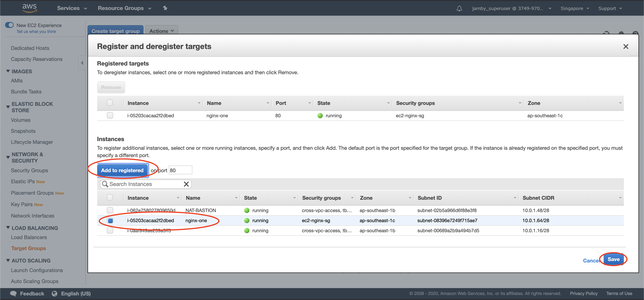The width and height of the screenshot is (644, 300).
Task: Collapse the IMAGES sidebar section
Action: [x=8, y=71]
